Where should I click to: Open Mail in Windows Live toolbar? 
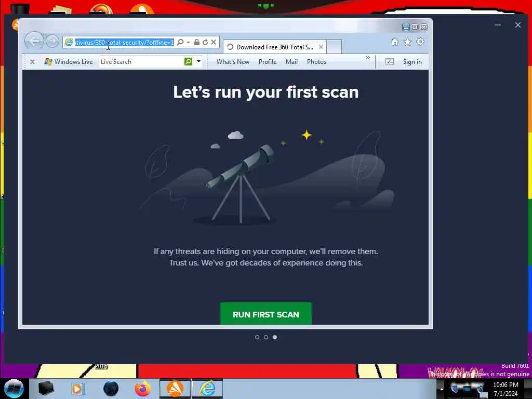[291, 62]
